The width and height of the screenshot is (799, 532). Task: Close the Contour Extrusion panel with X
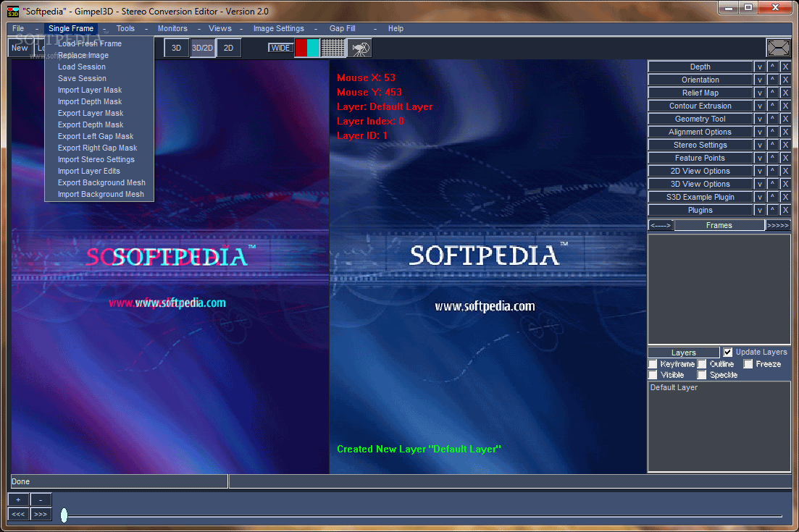(785, 106)
